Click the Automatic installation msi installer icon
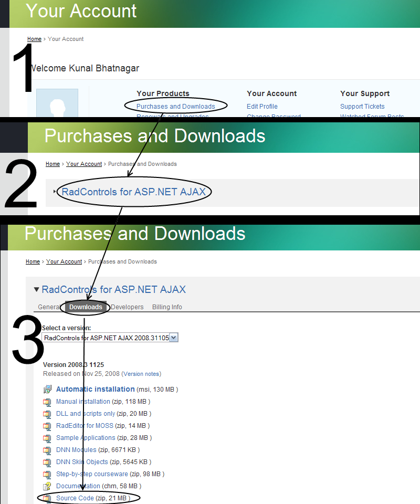 (x=47, y=389)
